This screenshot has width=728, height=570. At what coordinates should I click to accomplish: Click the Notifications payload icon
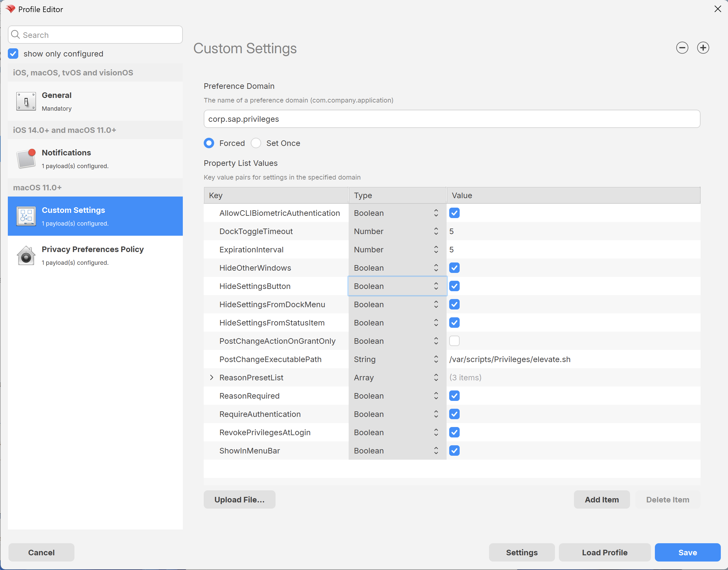(26, 159)
